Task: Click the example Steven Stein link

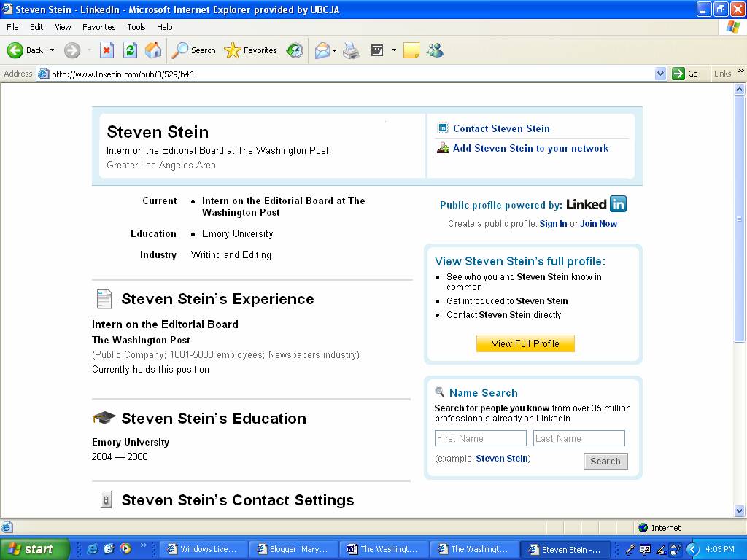Action: click(502, 459)
